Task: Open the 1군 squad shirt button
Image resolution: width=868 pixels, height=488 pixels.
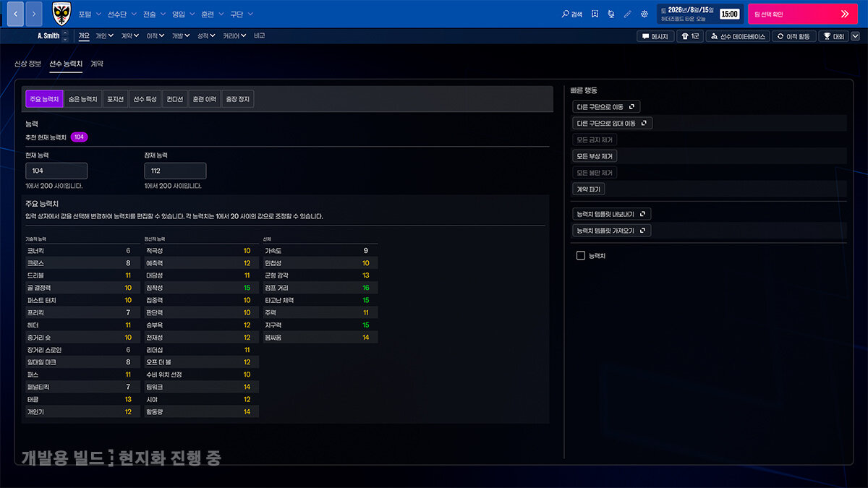Action: tap(690, 36)
